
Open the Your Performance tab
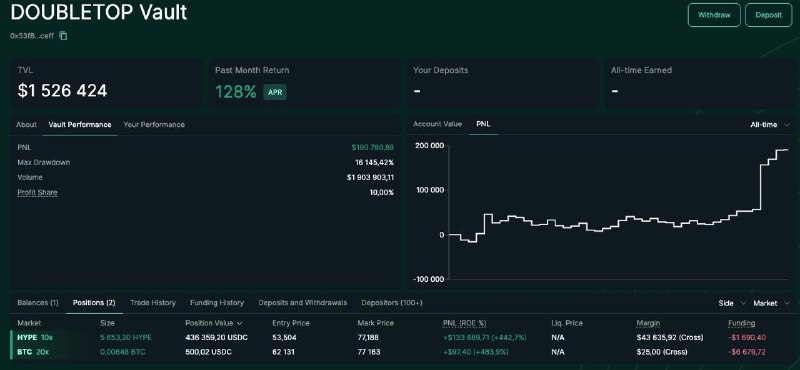[154, 125]
